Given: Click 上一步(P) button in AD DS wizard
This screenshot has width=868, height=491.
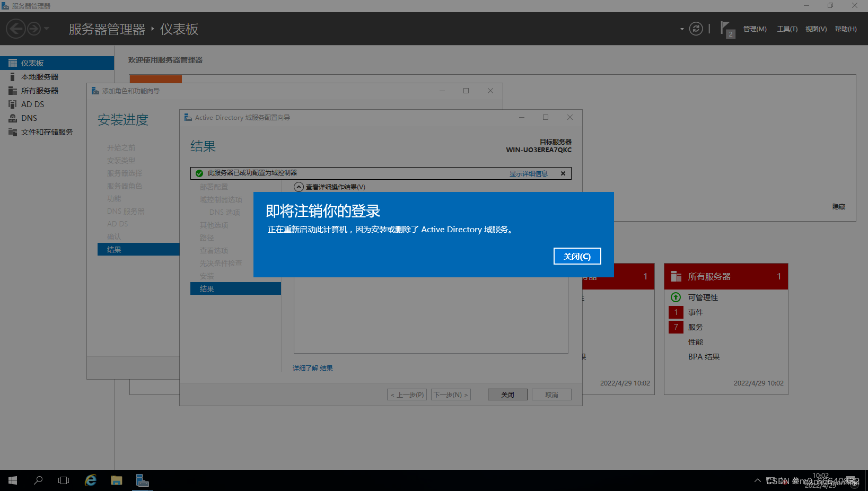Looking at the screenshot, I should [407, 394].
